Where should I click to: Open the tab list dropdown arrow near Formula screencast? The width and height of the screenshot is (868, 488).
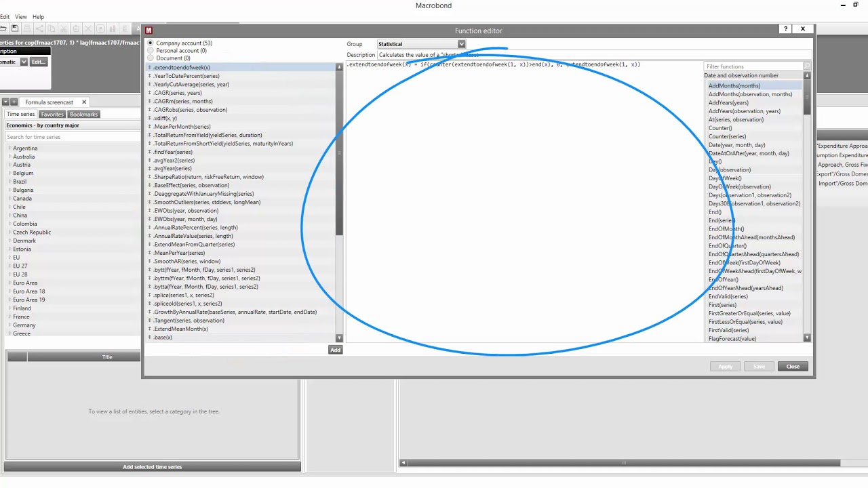click(5, 102)
